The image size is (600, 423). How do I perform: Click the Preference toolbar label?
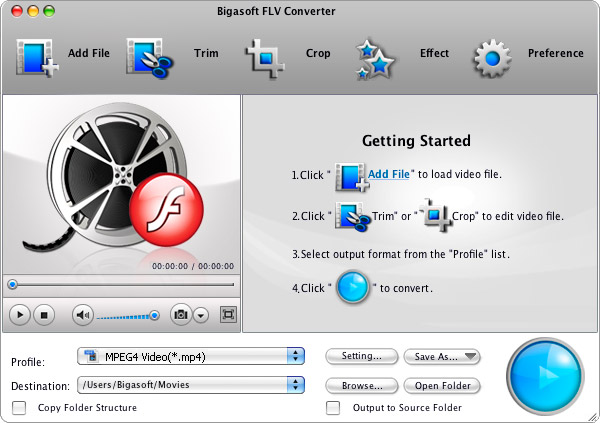tap(556, 53)
